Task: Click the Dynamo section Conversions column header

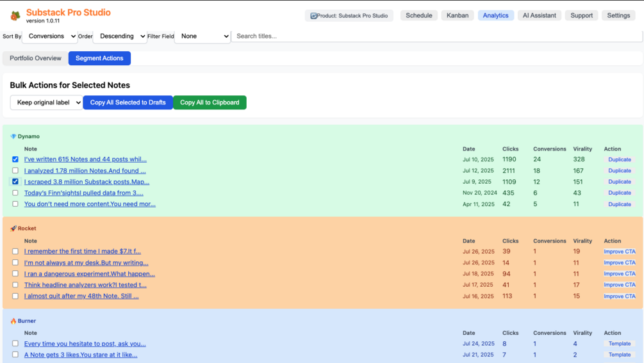Action: 550,149
